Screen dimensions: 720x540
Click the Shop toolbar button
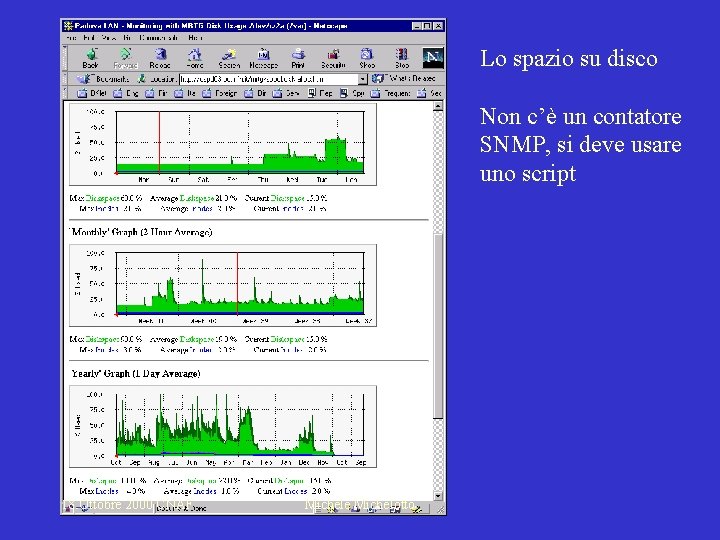click(367, 58)
